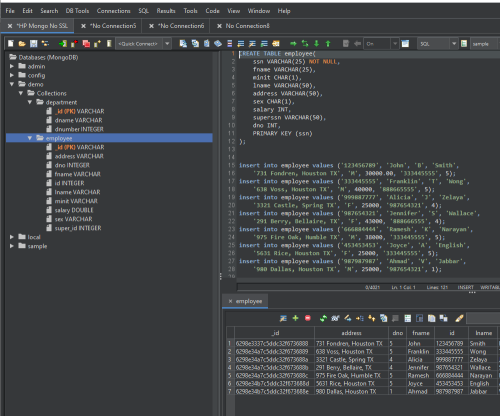The height and width of the screenshot is (416, 500).
Task: Click the first green right arrow execute icon
Action: (x=293, y=44)
